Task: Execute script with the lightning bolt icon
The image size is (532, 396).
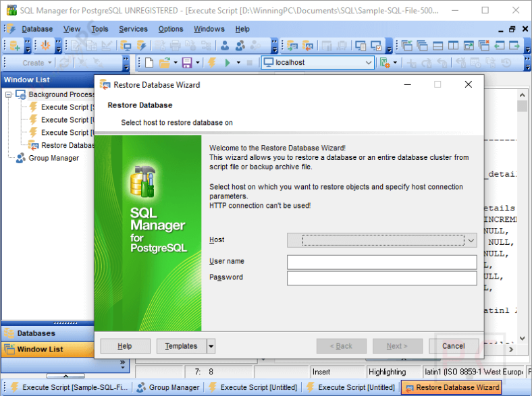Action: tap(212, 63)
